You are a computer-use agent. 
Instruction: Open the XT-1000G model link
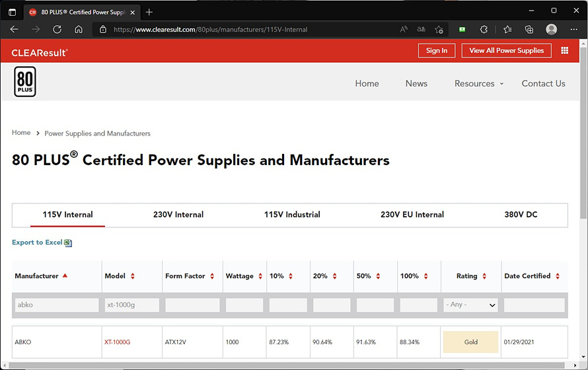(118, 342)
